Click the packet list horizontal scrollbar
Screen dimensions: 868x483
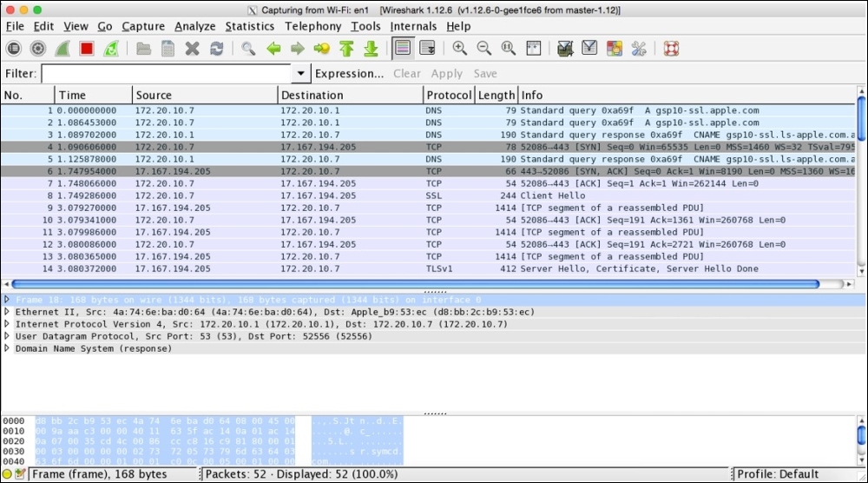415,284
